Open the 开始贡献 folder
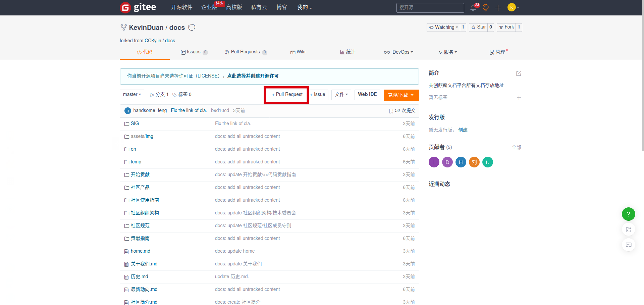644x305 pixels. pos(140,175)
